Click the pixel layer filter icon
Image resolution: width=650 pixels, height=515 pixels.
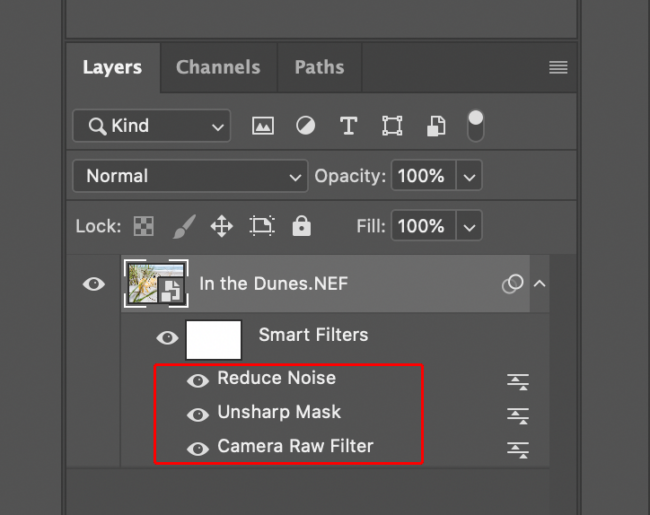(x=263, y=126)
